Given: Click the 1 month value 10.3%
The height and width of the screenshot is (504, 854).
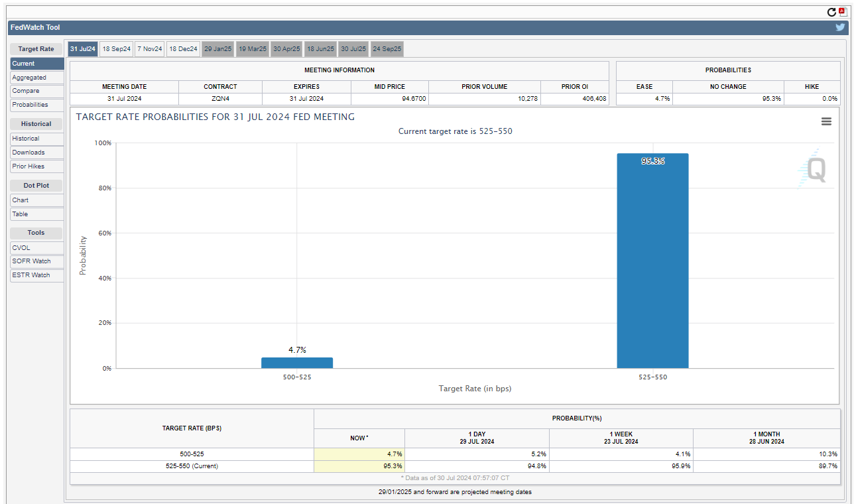Looking at the screenshot, I should coord(827,454).
